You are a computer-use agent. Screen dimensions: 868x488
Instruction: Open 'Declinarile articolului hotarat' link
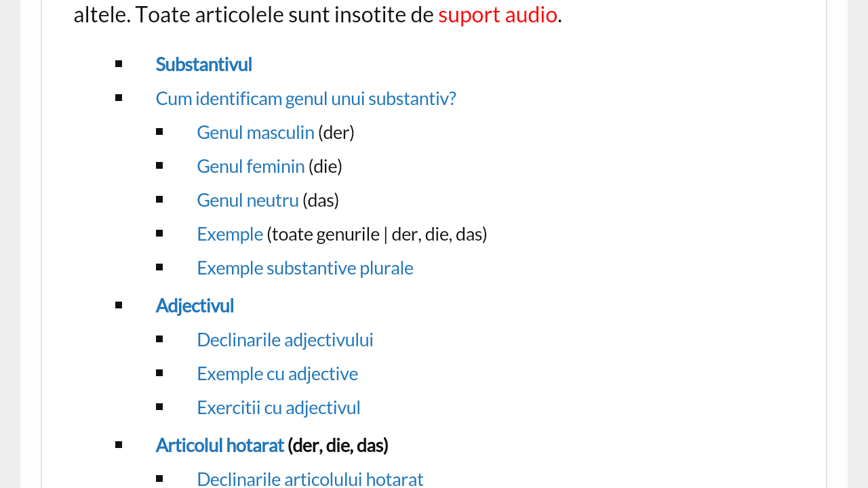coord(310,479)
